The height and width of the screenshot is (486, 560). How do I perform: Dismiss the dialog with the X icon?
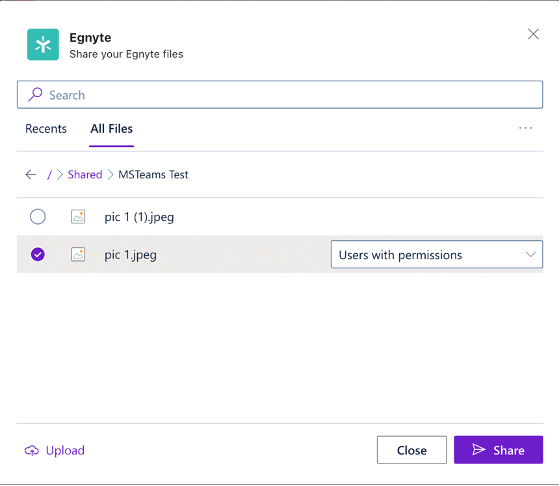click(x=533, y=34)
